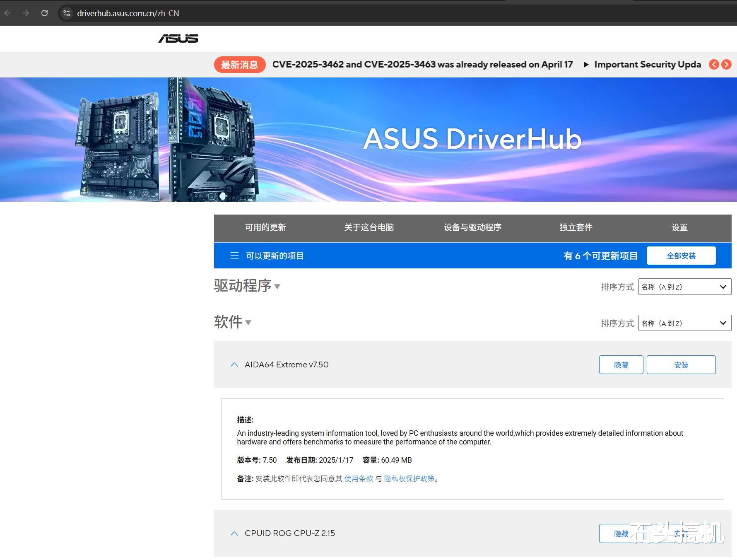Hide the AIDA64 Extreme v7.50 item

tap(621, 365)
